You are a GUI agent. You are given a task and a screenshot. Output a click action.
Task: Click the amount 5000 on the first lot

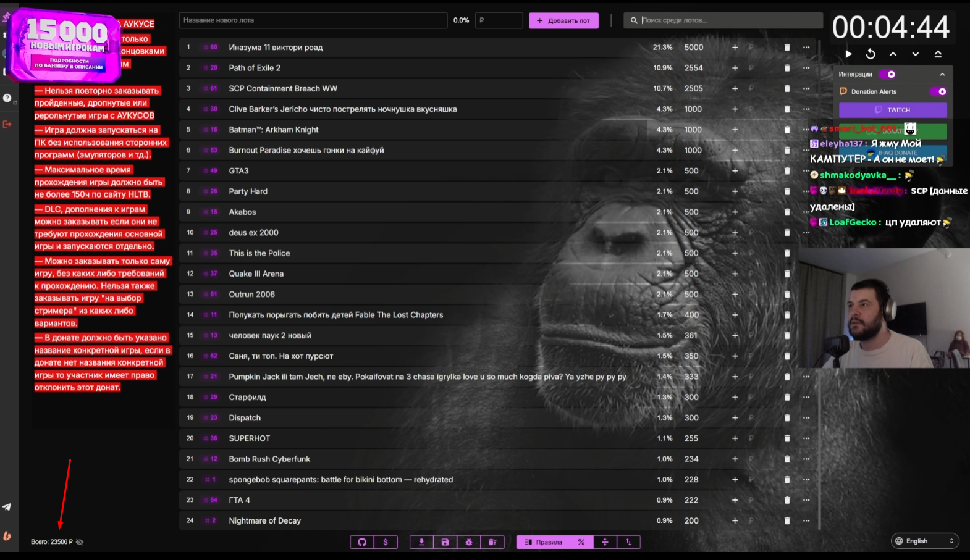tap(694, 48)
